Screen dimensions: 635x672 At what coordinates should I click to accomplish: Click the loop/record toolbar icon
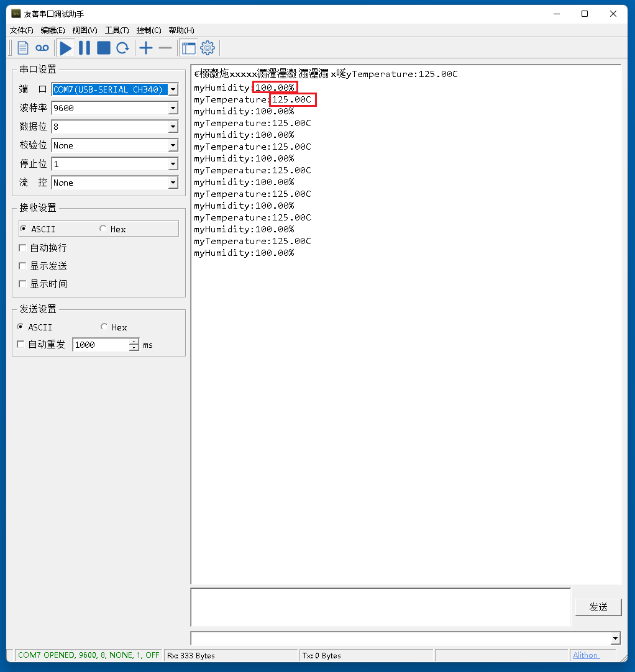coord(42,48)
